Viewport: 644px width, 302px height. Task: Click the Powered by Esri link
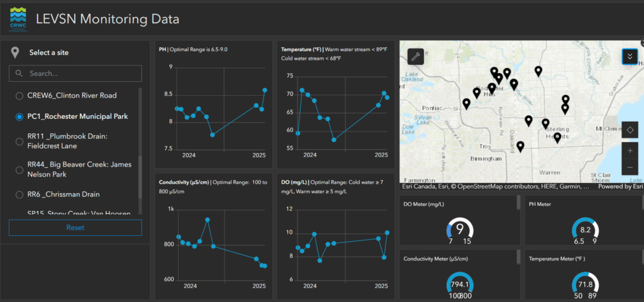[620, 186]
